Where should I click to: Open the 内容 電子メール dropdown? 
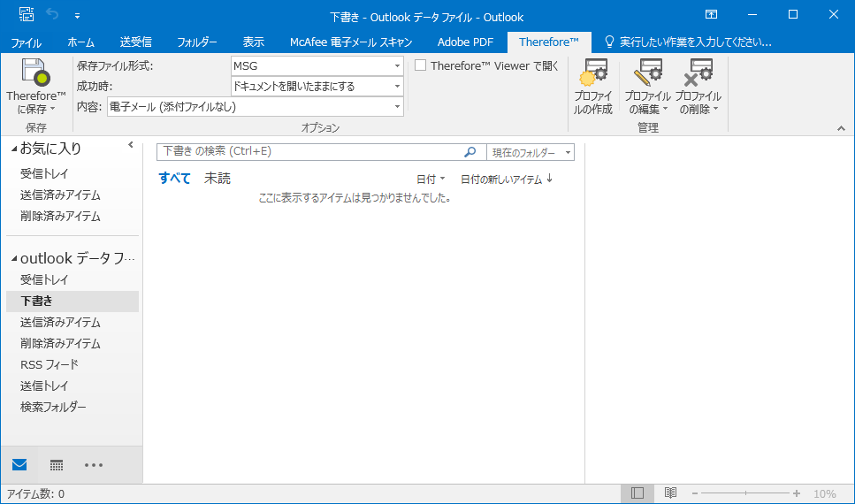click(398, 107)
